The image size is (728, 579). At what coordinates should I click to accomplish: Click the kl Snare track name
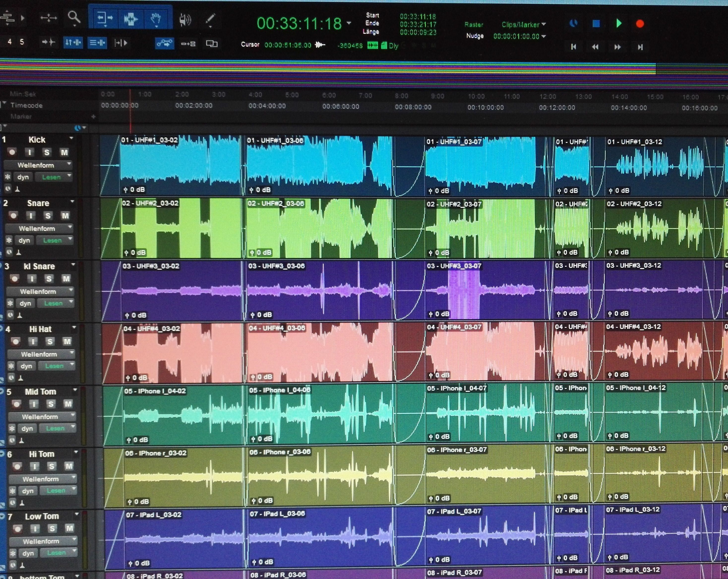[x=39, y=266]
